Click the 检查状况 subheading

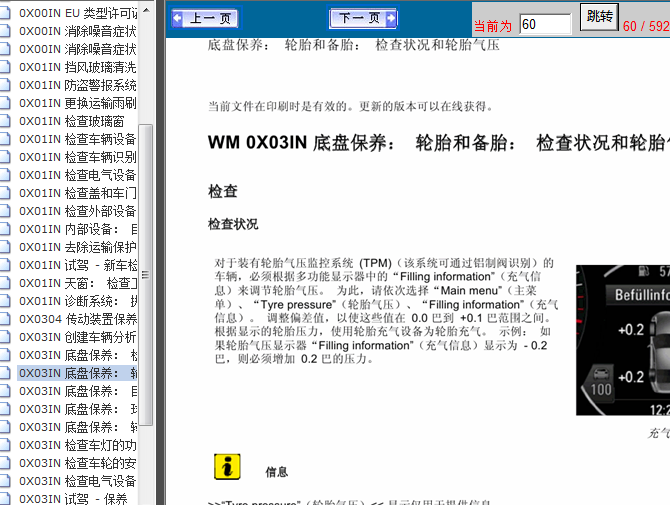[233, 224]
